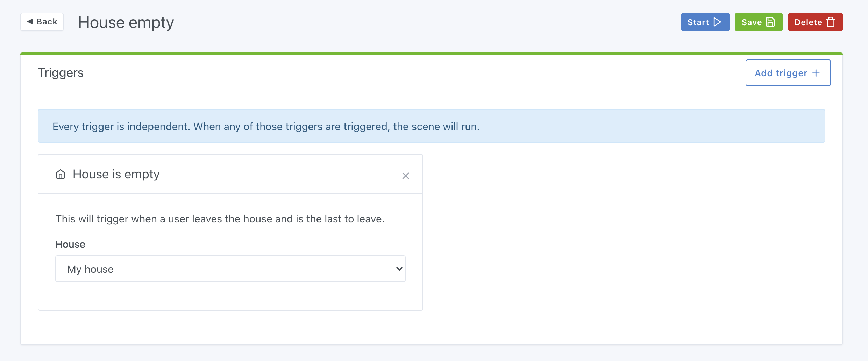868x361 pixels.
Task: Click the last-to-leave trigger description text
Action: pyautogui.click(x=220, y=219)
